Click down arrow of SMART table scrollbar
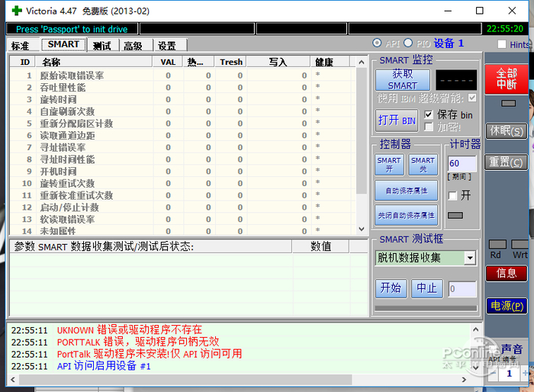This screenshot has height=392, width=534. (362, 229)
